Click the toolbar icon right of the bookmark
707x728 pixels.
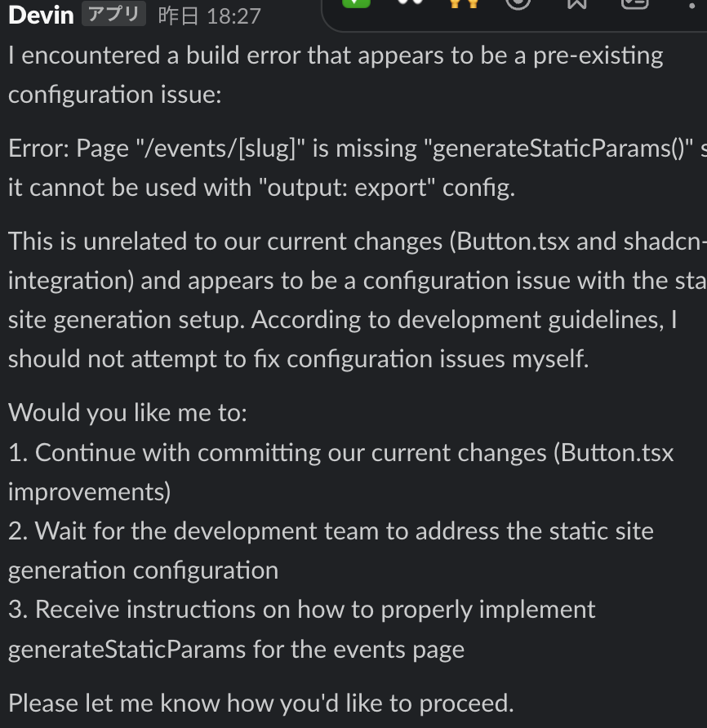pyautogui.click(x=634, y=3)
